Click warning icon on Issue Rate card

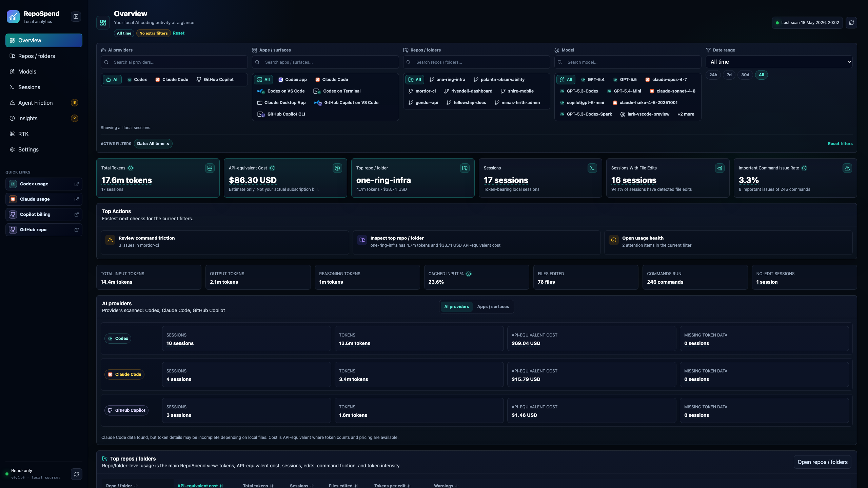pos(847,168)
